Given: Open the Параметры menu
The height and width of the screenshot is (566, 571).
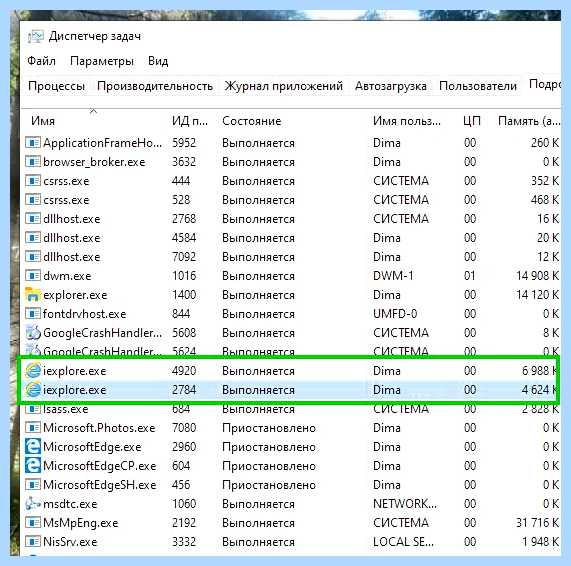Looking at the screenshot, I should [x=102, y=61].
